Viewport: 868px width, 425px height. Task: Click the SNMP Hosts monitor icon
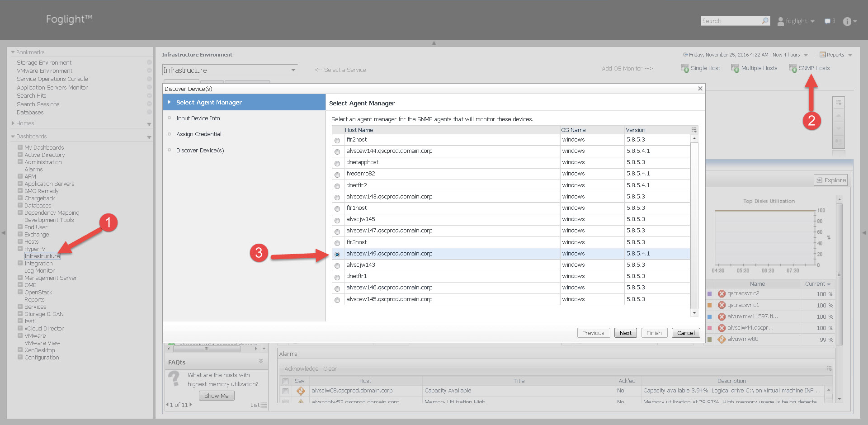pos(793,68)
